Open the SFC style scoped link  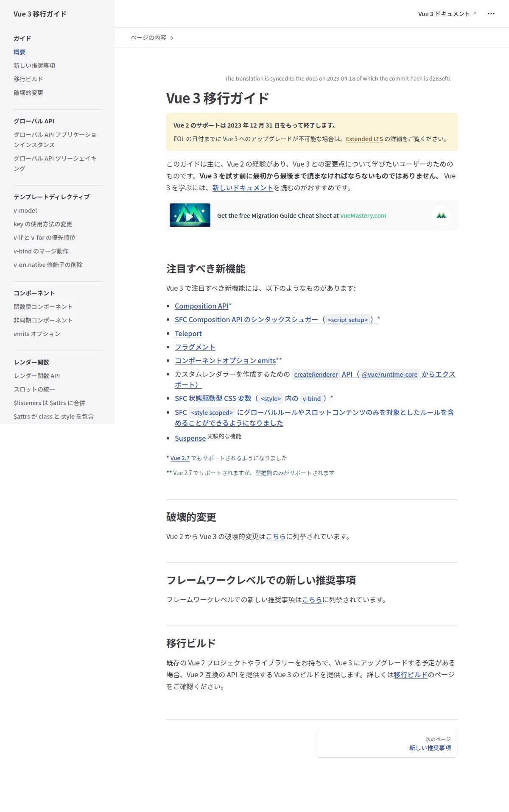pos(314,417)
